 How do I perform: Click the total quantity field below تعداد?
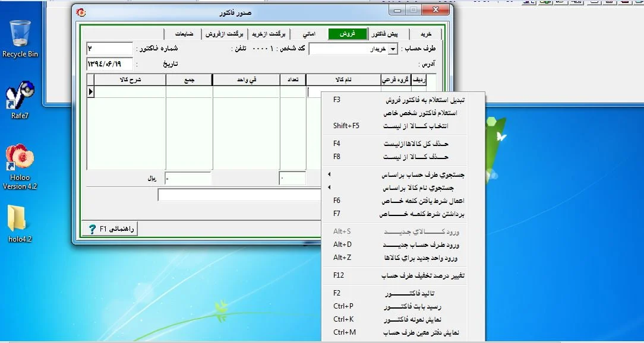(292, 179)
